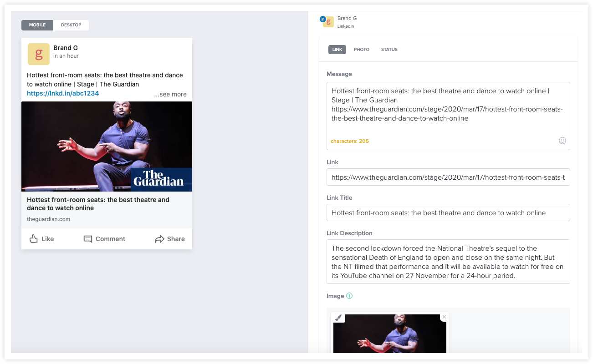Select the Status post type tab
Screen dimensions: 593x364
(389, 50)
